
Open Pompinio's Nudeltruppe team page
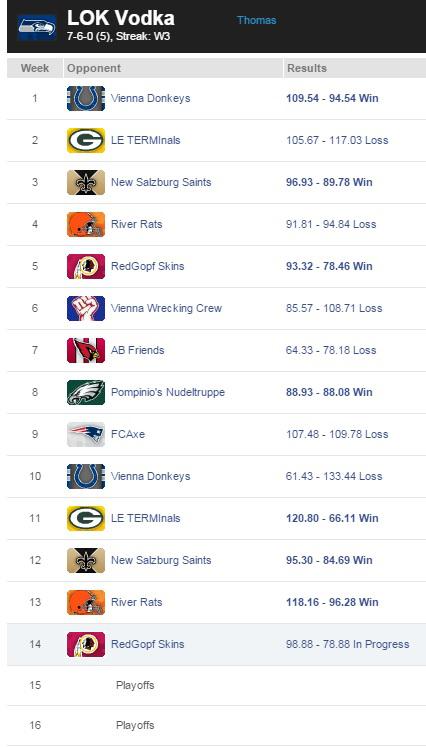168,392
